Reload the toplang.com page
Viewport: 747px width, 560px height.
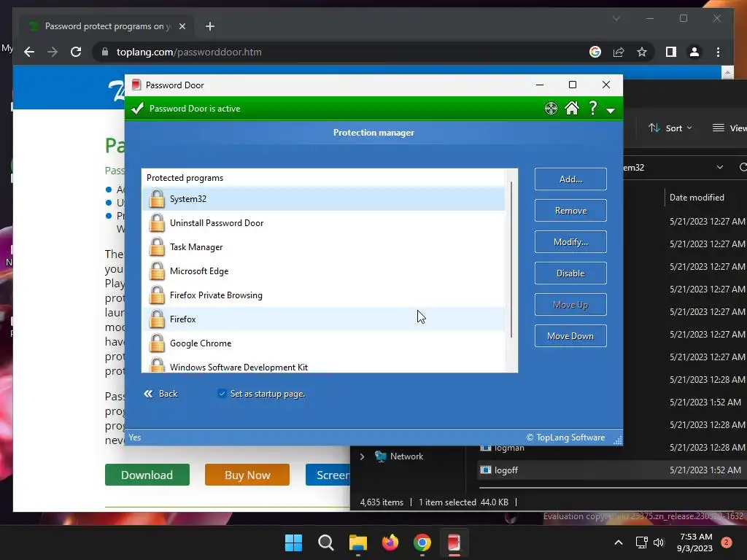(76, 52)
